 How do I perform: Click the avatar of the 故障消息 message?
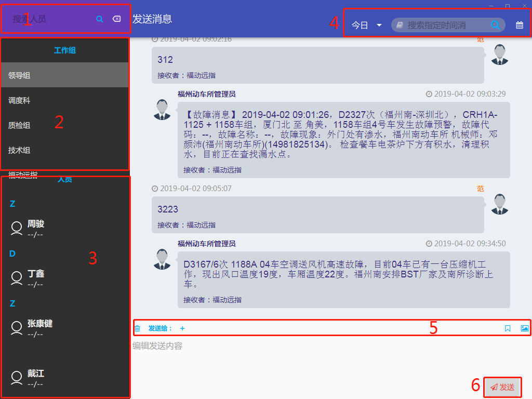click(x=162, y=110)
